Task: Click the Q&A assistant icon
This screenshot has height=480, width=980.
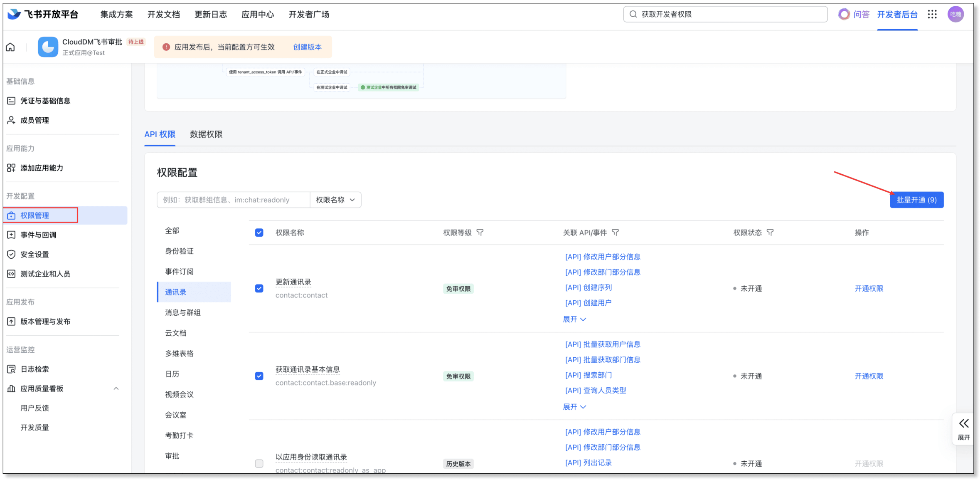Action: click(x=844, y=15)
